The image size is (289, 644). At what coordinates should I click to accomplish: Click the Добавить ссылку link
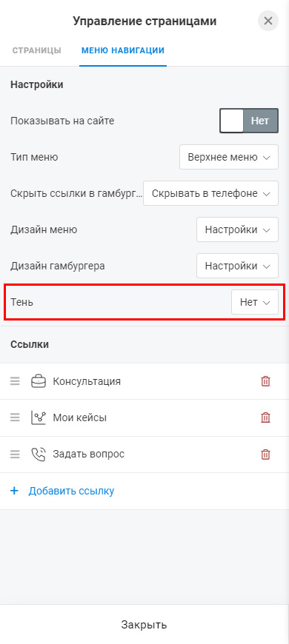coord(71,491)
